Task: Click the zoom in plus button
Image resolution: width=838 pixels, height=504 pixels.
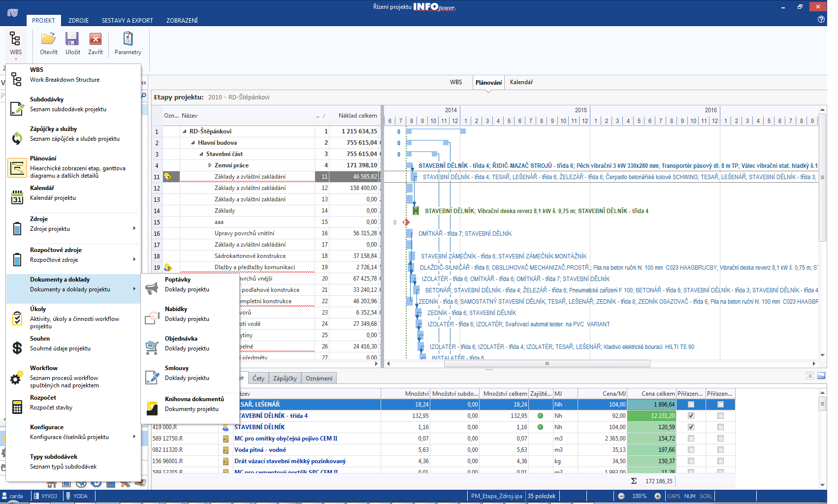Action: point(657,496)
